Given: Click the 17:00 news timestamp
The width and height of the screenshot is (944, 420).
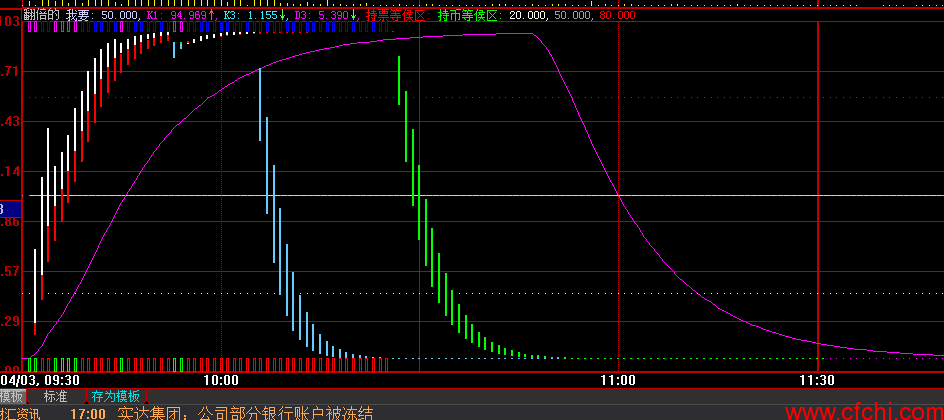Looking at the screenshot, I should point(88,414).
